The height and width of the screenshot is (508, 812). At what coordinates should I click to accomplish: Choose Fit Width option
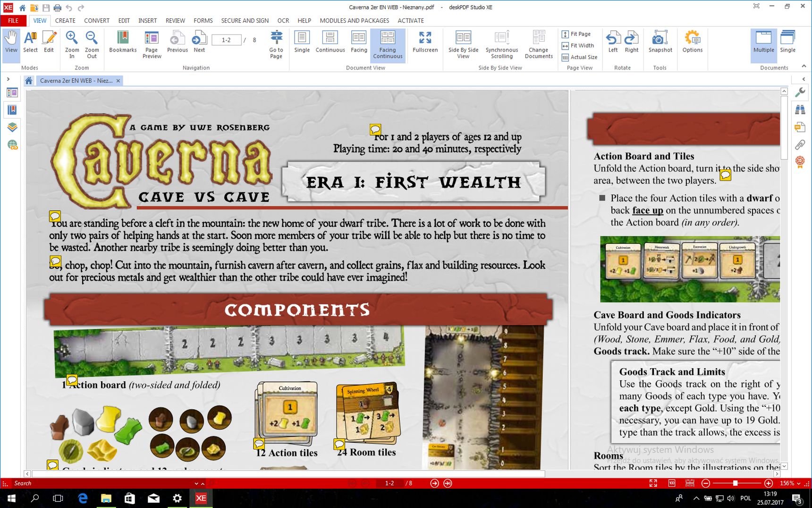pyautogui.click(x=578, y=46)
